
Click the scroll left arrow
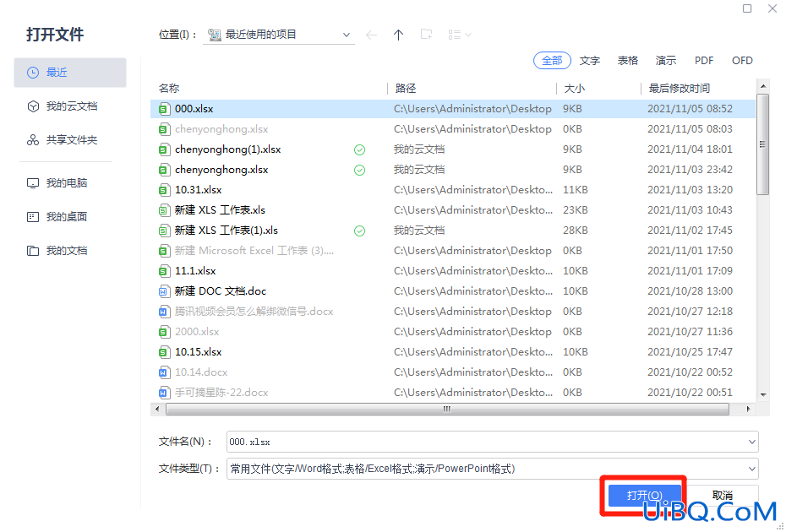(x=157, y=410)
